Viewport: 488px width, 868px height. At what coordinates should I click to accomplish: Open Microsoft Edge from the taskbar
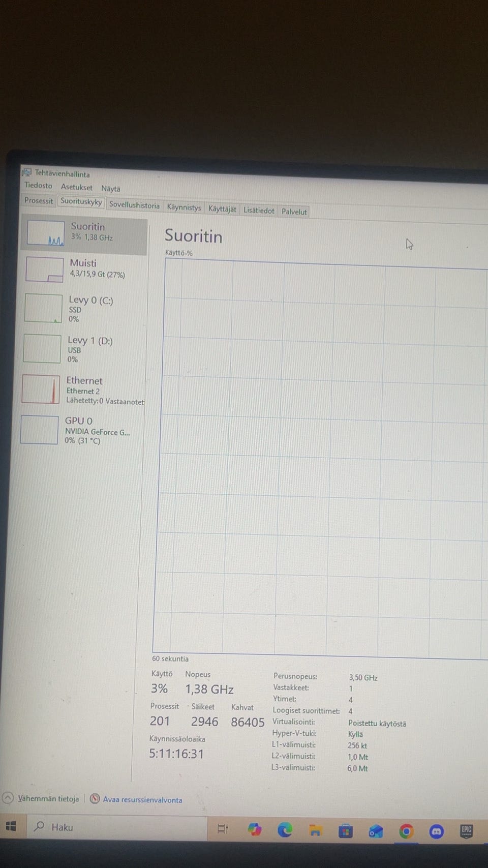pyautogui.click(x=285, y=830)
